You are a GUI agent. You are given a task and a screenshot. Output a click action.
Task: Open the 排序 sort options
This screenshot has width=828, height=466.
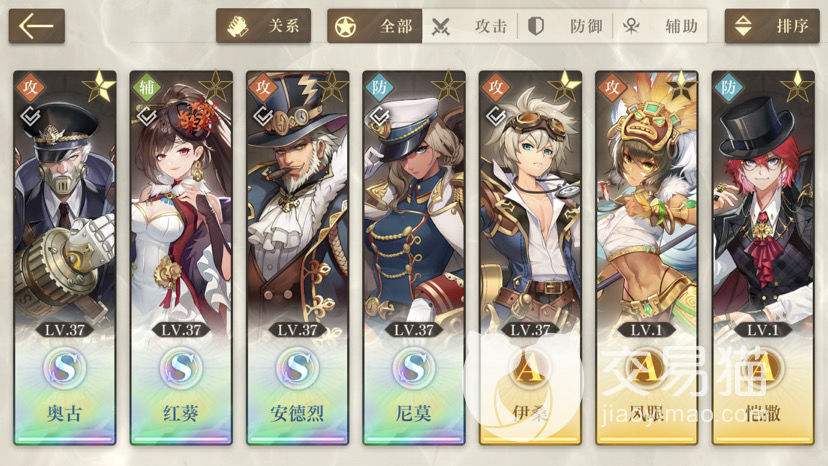click(771, 25)
